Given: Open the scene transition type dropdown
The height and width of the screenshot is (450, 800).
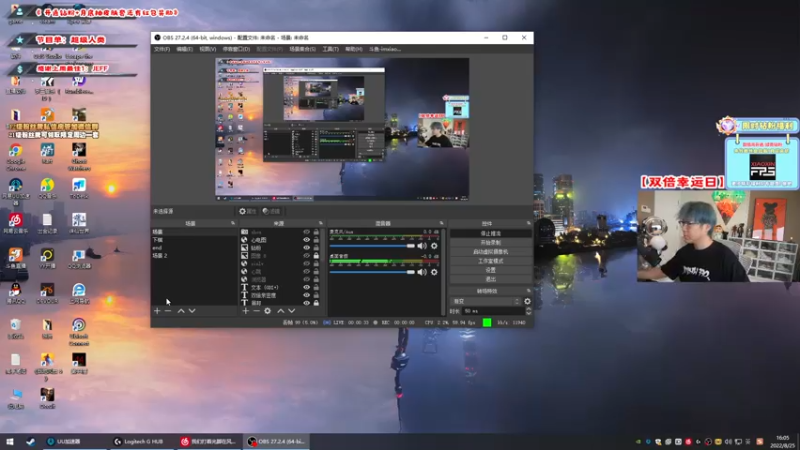Looking at the screenshot, I should coord(486,302).
